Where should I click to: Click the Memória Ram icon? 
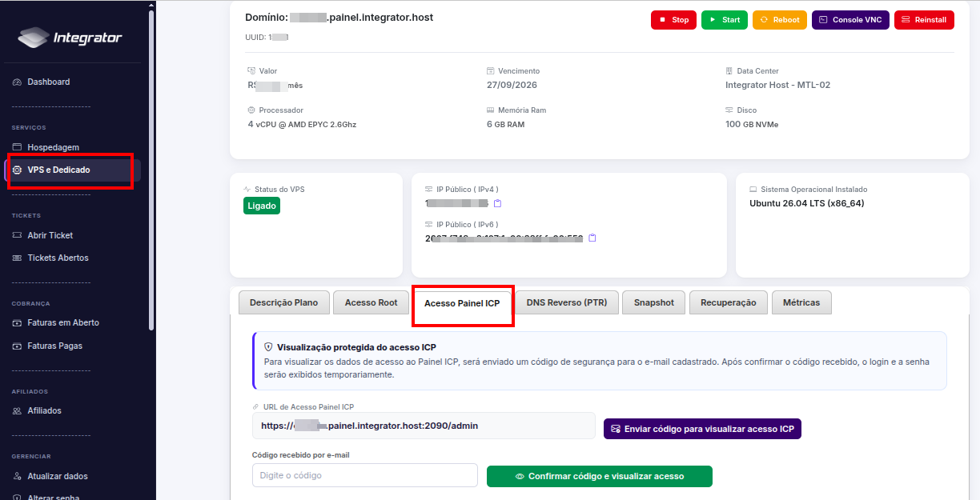point(491,110)
